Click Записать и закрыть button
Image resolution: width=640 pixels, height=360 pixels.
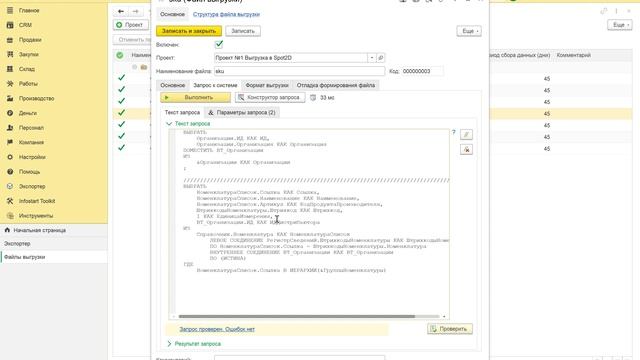189,31
